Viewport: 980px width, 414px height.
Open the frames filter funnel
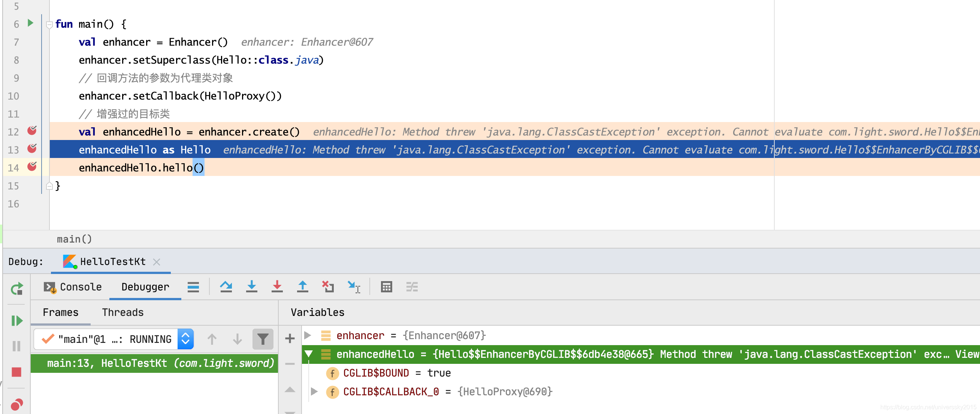263,339
